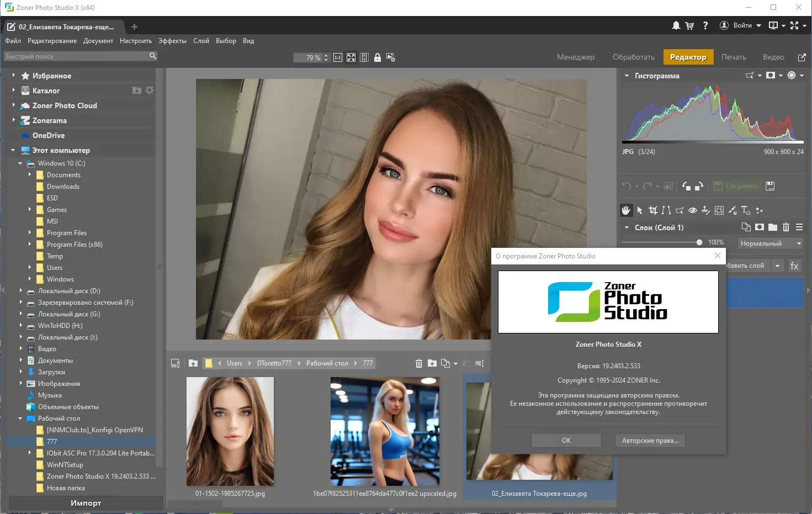Screen dimensions: 812x514
Task: Toggle fit-to-window zoom mode
Action: coord(351,57)
